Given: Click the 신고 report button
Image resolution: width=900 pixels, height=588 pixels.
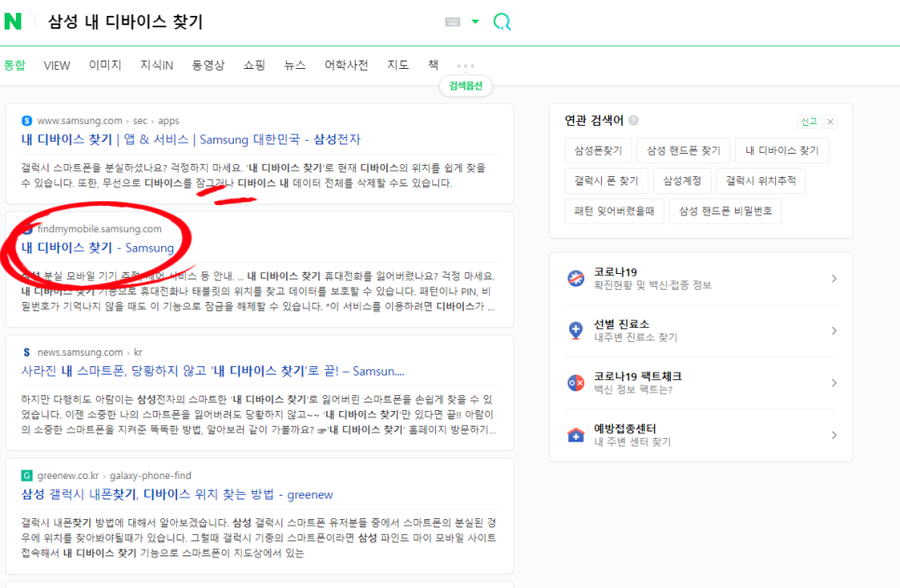Looking at the screenshot, I should [x=809, y=122].
